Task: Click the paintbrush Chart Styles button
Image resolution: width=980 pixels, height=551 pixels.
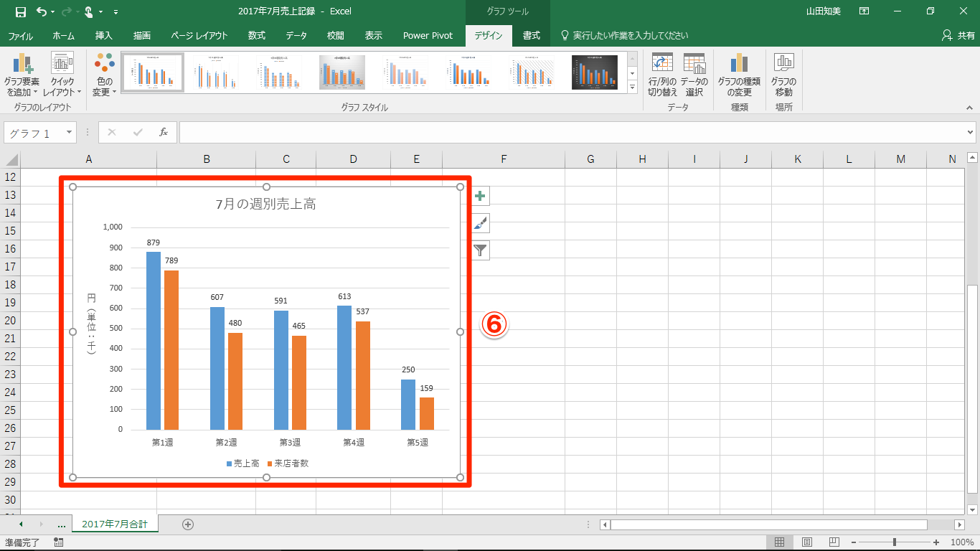Action: coord(481,223)
